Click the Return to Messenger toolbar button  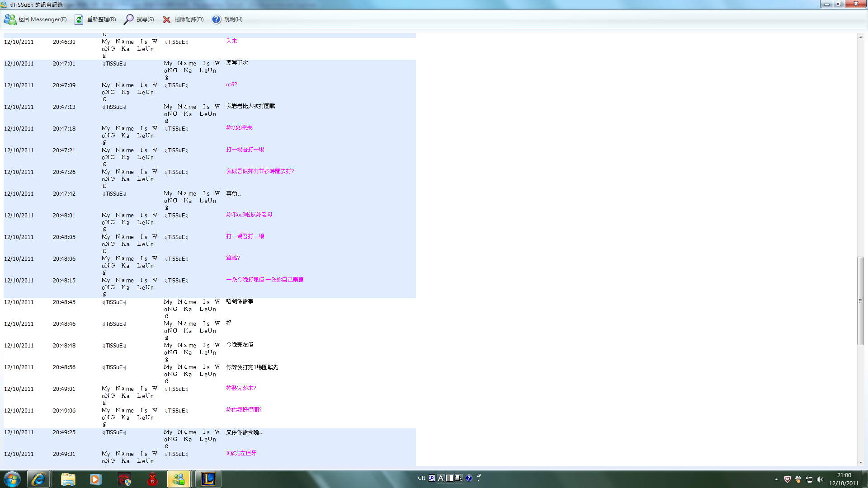coord(35,19)
